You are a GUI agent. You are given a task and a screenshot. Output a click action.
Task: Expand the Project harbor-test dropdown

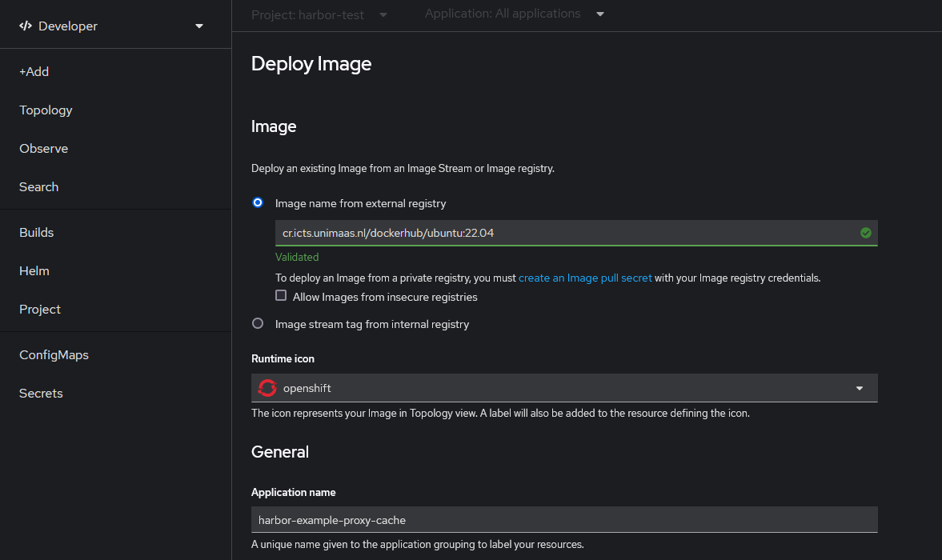[319, 14]
